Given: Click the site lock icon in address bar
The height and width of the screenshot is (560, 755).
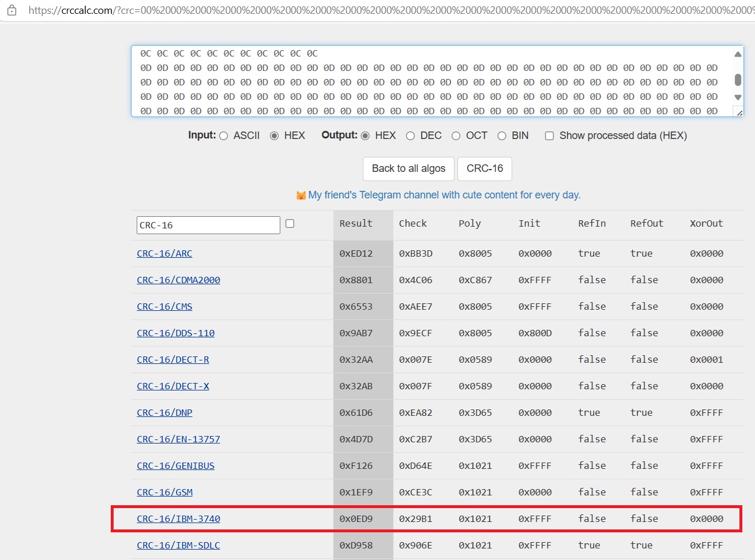Looking at the screenshot, I should click(12, 10).
